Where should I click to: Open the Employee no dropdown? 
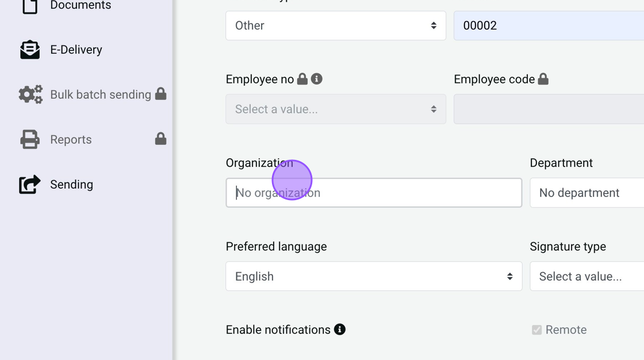pyautogui.click(x=336, y=109)
